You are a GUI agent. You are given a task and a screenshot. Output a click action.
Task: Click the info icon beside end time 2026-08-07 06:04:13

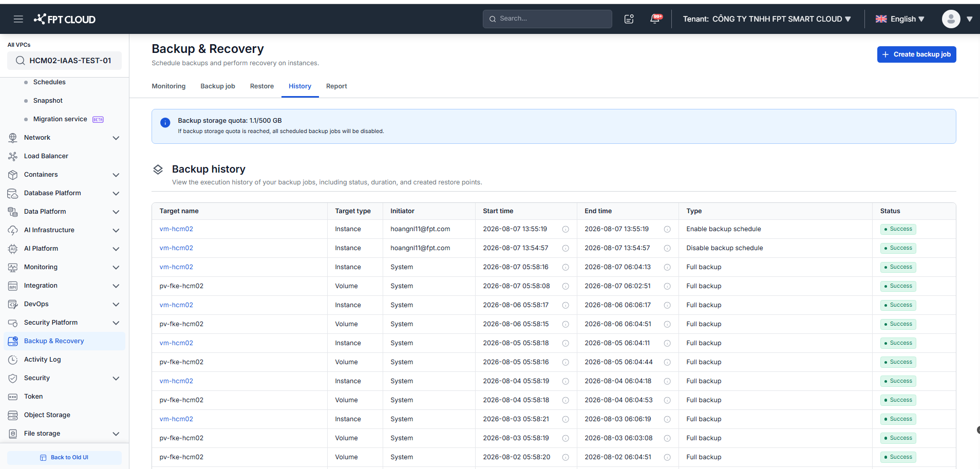pos(667,267)
